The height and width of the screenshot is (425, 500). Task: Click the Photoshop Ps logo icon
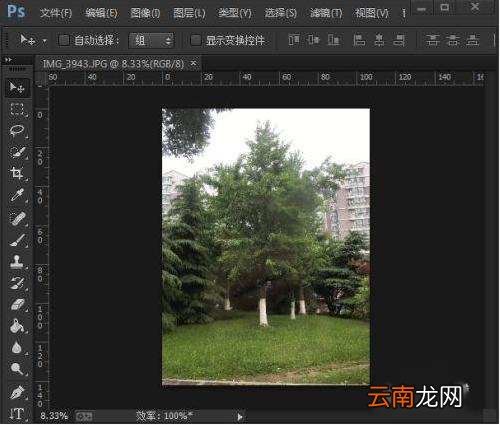tap(16, 12)
